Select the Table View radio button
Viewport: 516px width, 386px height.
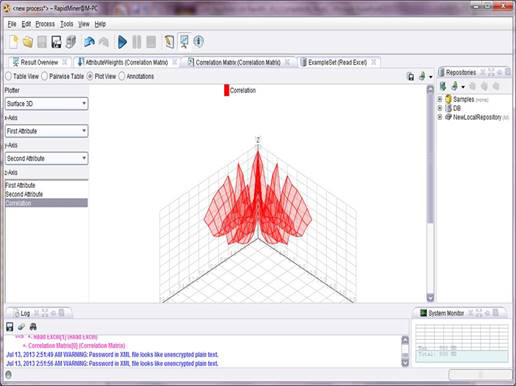point(9,76)
